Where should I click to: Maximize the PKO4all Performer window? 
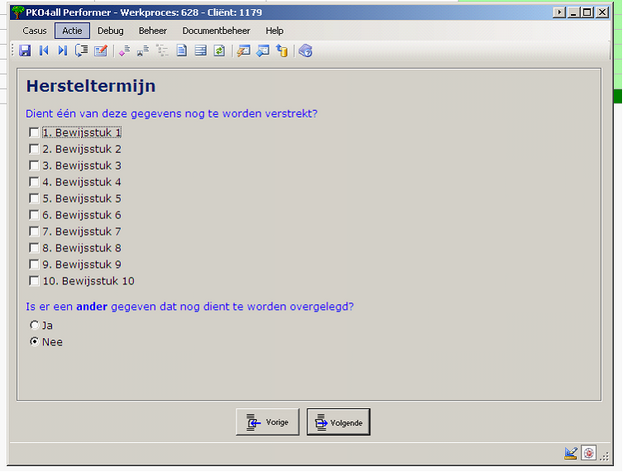[586, 12]
